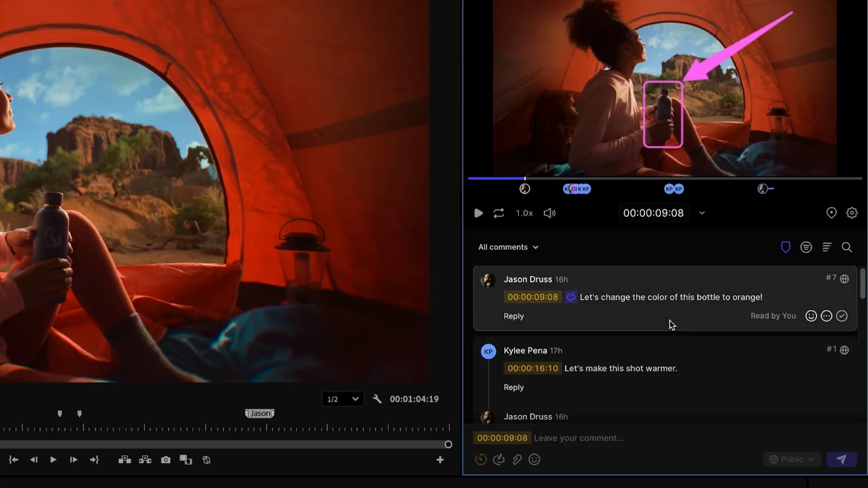The width and height of the screenshot is (868, 488).
Task: Mark Jason Druss's comment #7 as complete
Action: click(841, 316)
